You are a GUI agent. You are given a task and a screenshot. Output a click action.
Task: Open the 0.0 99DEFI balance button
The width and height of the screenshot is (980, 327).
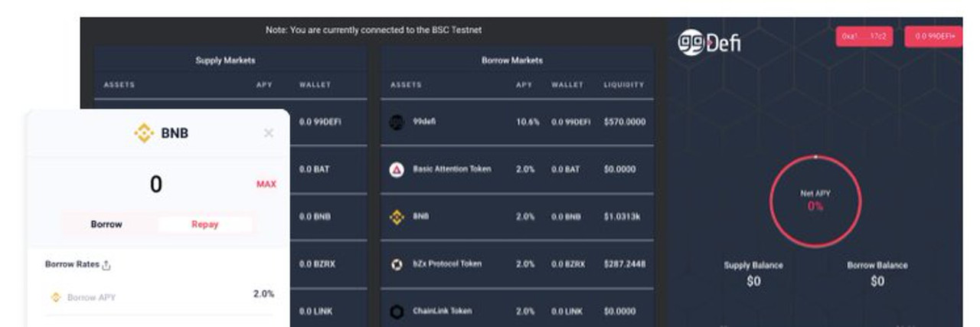[x=933, y=37]
